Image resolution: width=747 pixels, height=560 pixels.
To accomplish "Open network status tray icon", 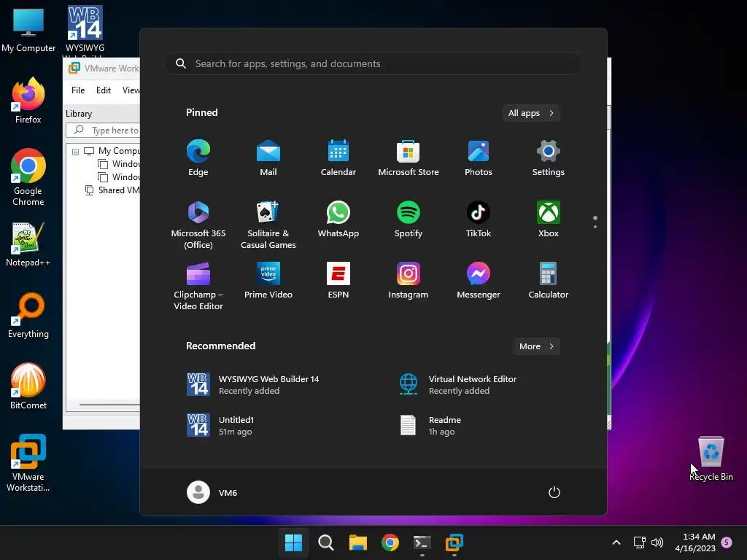I will 639,542.
